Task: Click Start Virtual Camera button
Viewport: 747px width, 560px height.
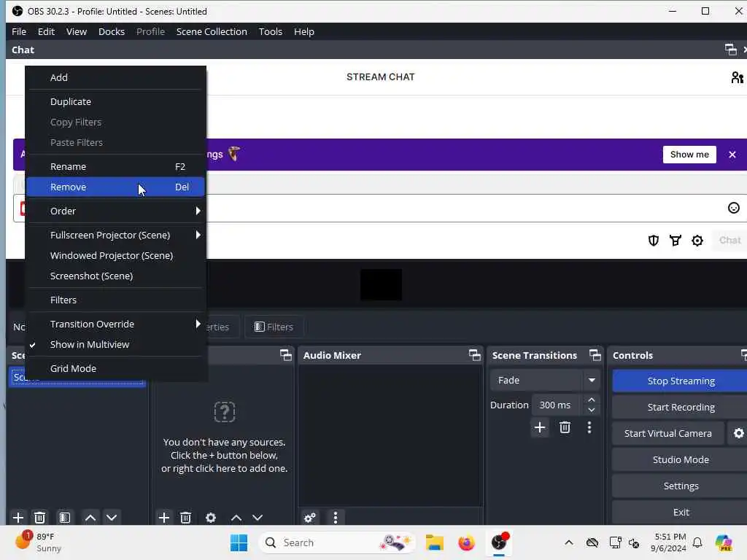Action: pyautogui.click(x=668, y=433)
